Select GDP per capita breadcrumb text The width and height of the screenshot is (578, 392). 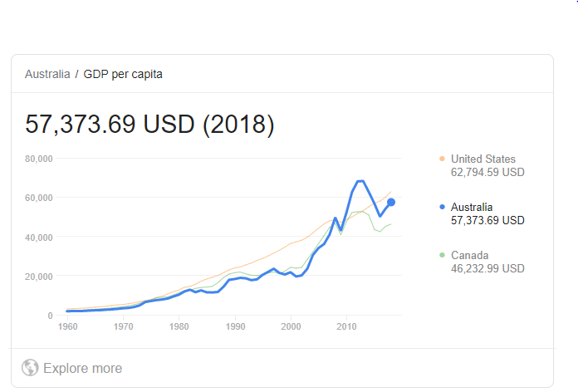(x=123, y=74)
